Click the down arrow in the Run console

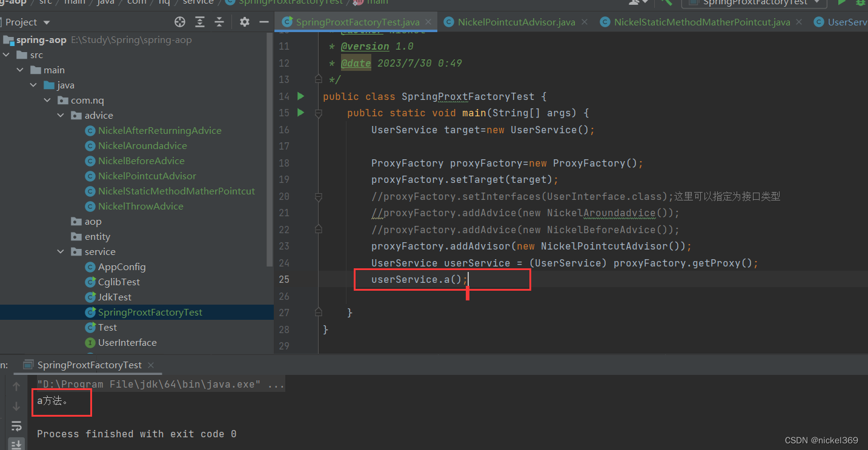[16, 406]
